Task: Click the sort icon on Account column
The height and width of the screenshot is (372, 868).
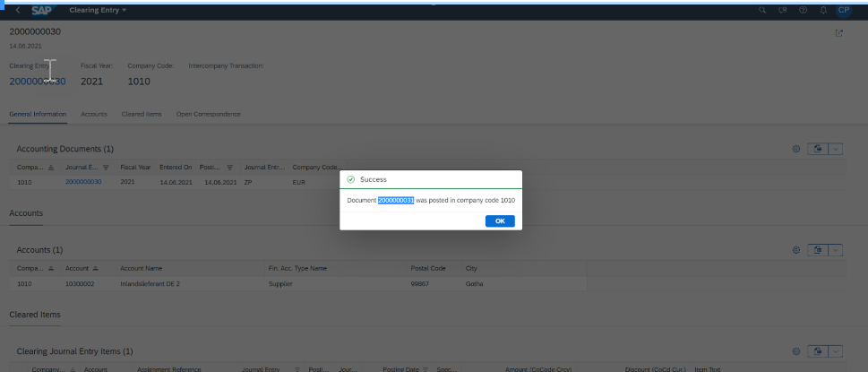Action: pyautogui.click(x=95, y=269)
